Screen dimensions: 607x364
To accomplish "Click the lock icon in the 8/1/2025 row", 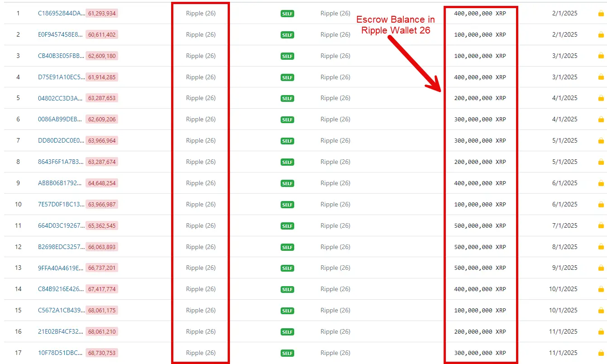I will (601, 247).
